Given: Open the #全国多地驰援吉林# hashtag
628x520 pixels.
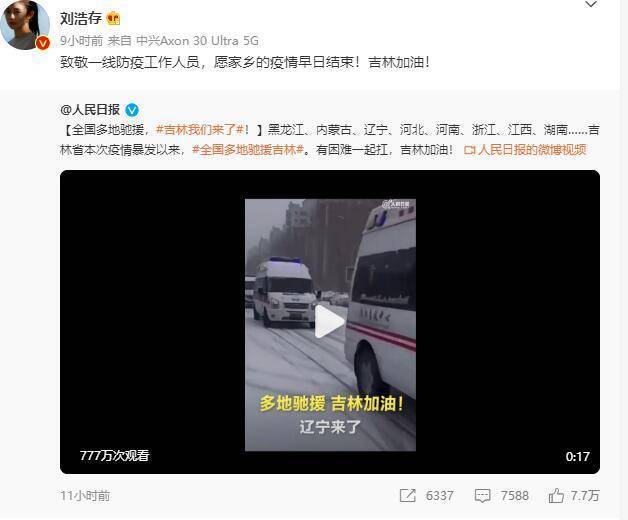Looking at the screenshot, I should click(x=248, y=150).
